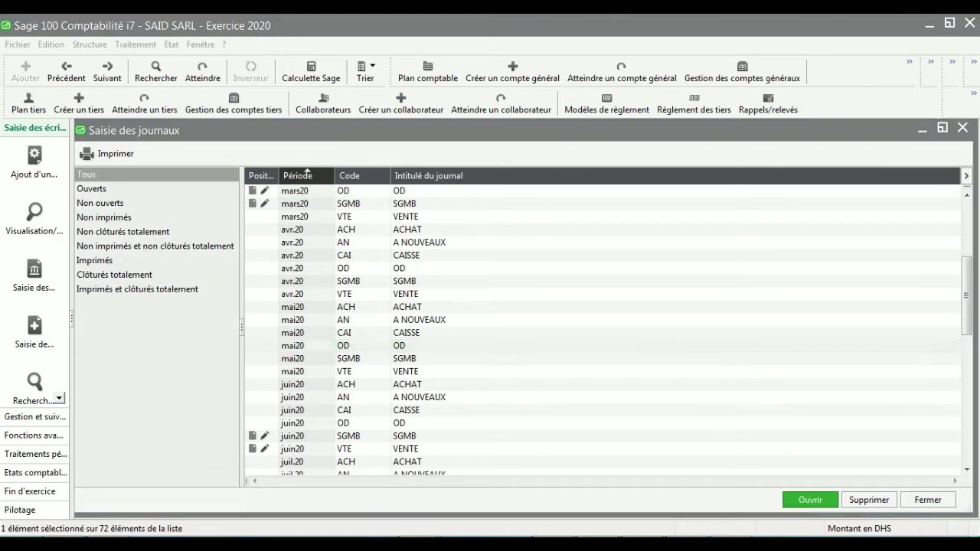Open the Rechercher magnifier tool
The image size is (980, 551).
156,71
